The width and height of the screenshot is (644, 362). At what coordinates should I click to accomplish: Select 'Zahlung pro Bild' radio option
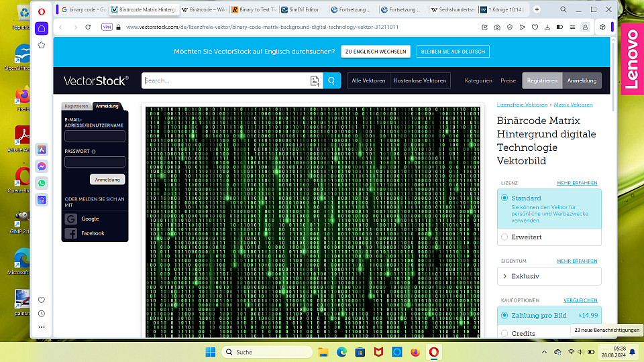tap(504, 315)
